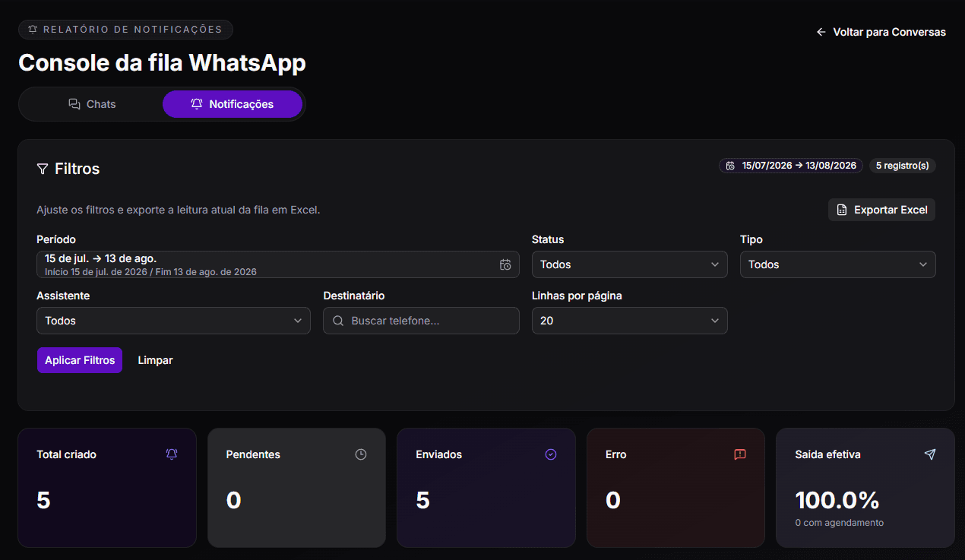
Task: Click the 15/07/2026 → 13/08/2026 date badge
Action: [x=791, y=166]
